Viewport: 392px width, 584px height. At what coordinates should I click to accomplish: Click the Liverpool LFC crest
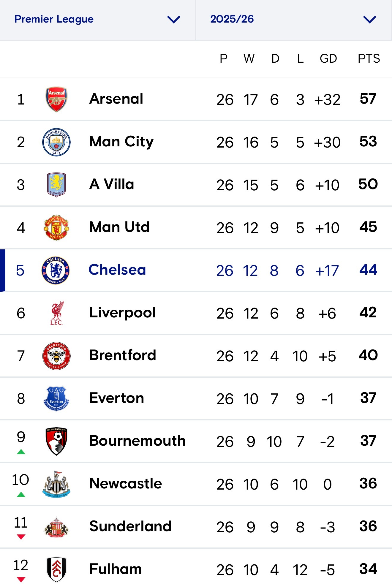click(x=56, y=313)
